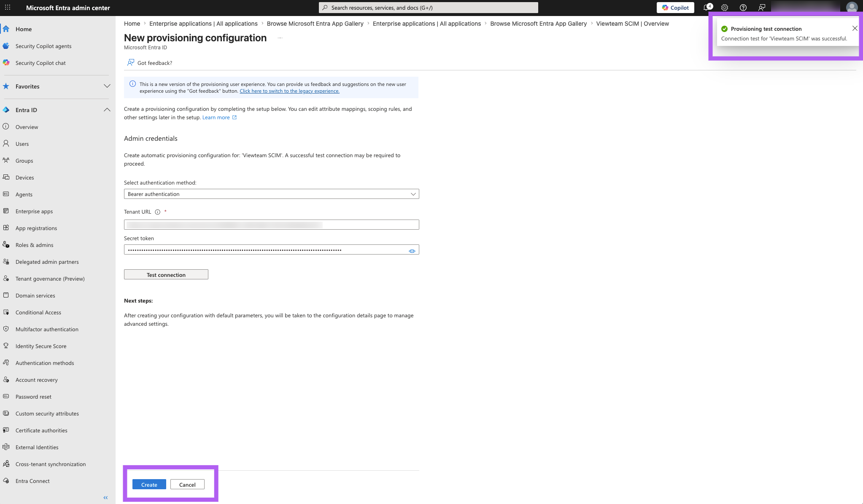Click the search resources box
This screenshot has height=504, width=863.
pyautogui.click(x=429, y=8)
